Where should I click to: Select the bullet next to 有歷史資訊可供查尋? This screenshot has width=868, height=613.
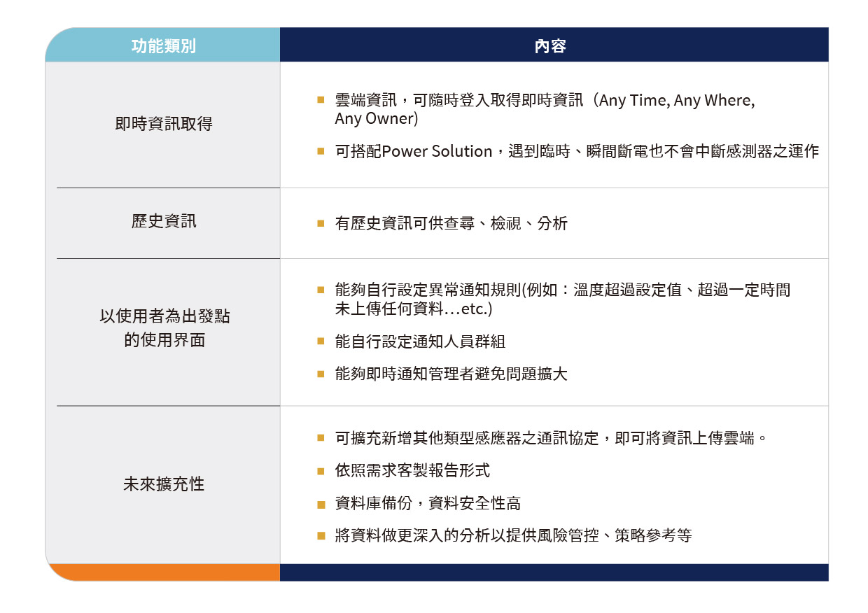tap(321, 224)
